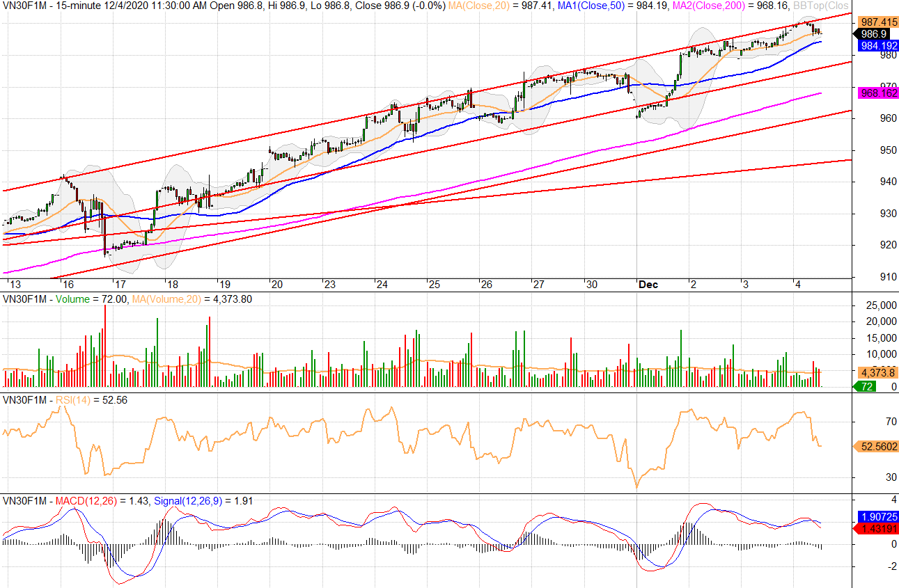Click the Dec month label on time axis
This screenshot has width=899, height=588.
click(649, 285)
